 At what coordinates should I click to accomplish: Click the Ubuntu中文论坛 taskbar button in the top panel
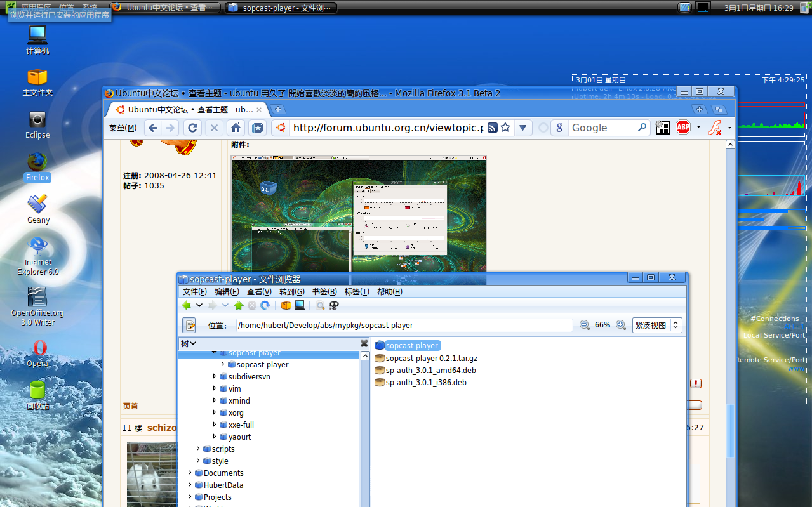coord(165,8)
